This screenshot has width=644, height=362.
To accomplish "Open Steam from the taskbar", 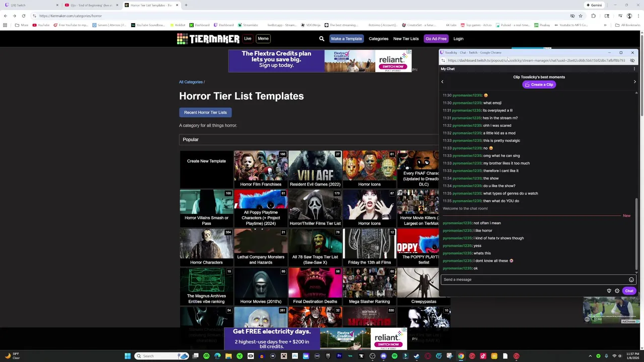I will click(417, 356).
